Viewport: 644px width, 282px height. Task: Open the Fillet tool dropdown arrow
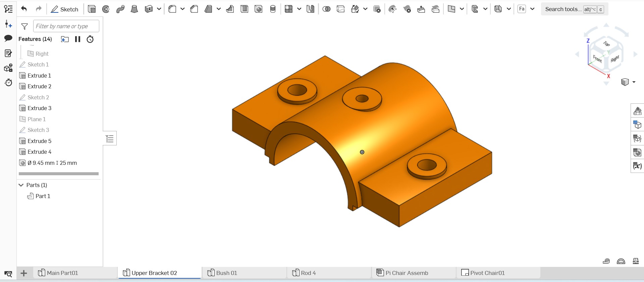click(x=182, y=9)
